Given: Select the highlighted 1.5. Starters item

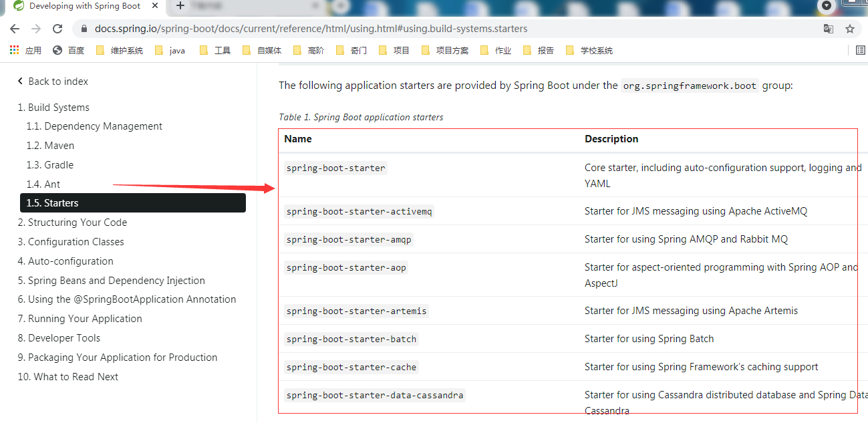Looking at the screenshot, I should 133,203.
